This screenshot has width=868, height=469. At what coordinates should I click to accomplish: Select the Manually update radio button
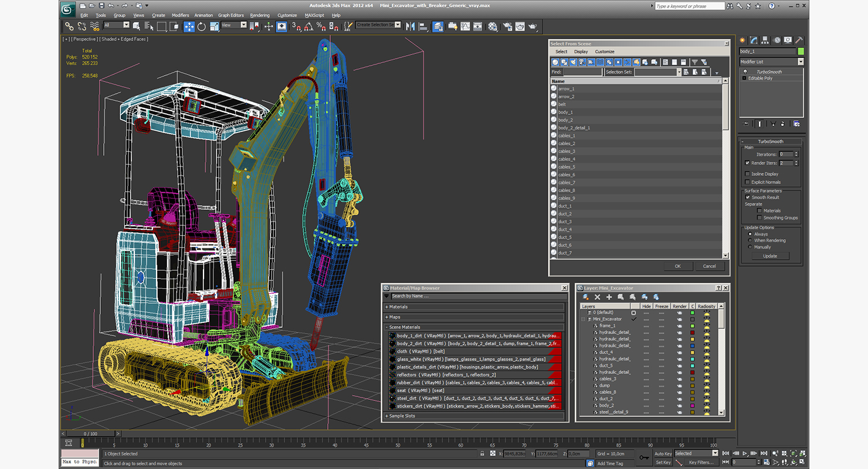click(x=750, y=247)
